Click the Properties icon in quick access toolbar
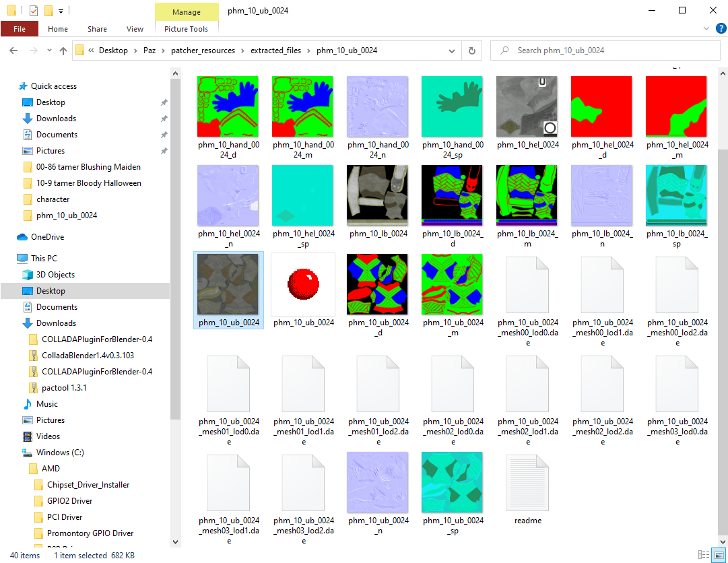The height and width of the screenshot is (563, 728). (x=34, y=11)
